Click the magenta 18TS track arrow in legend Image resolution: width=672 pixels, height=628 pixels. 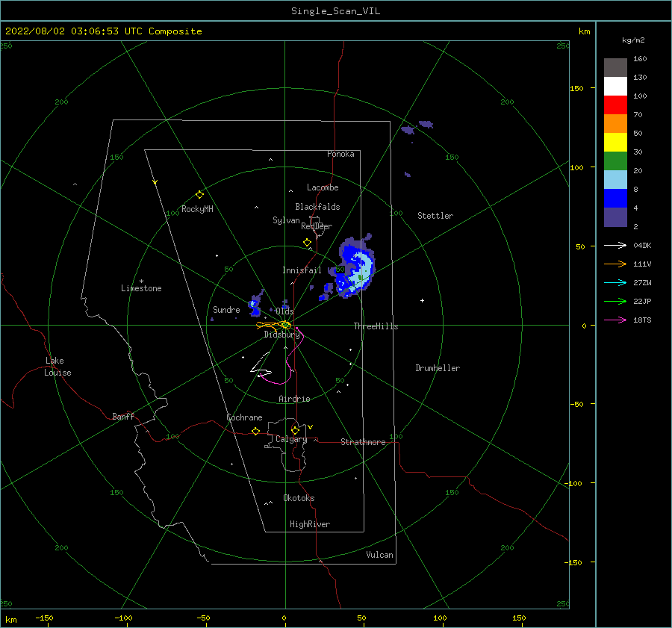pos(615,320)
